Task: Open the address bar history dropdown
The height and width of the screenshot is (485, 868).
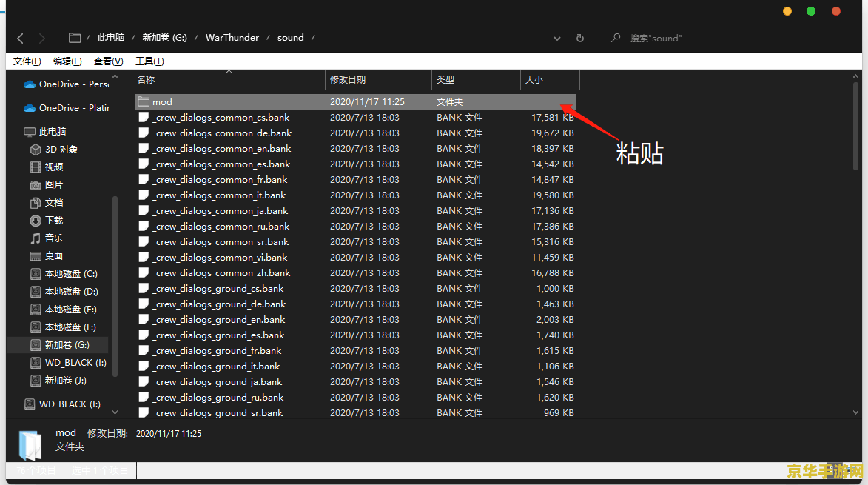Action: (557, 38)
